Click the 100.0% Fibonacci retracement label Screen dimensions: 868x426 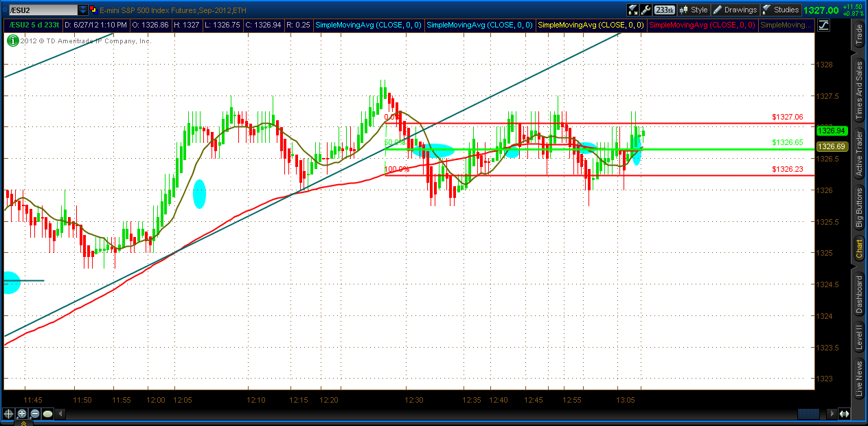397,169
